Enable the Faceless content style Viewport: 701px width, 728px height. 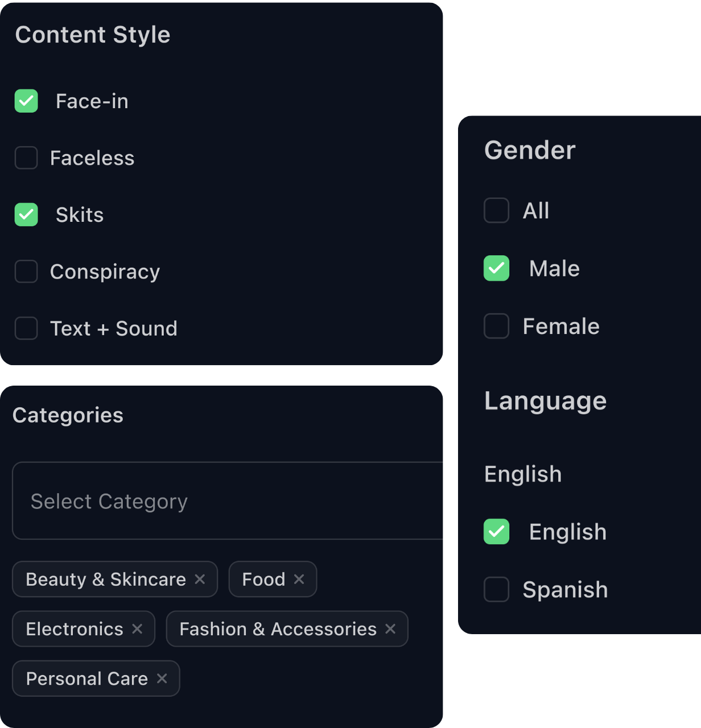(x=26, y=158)
